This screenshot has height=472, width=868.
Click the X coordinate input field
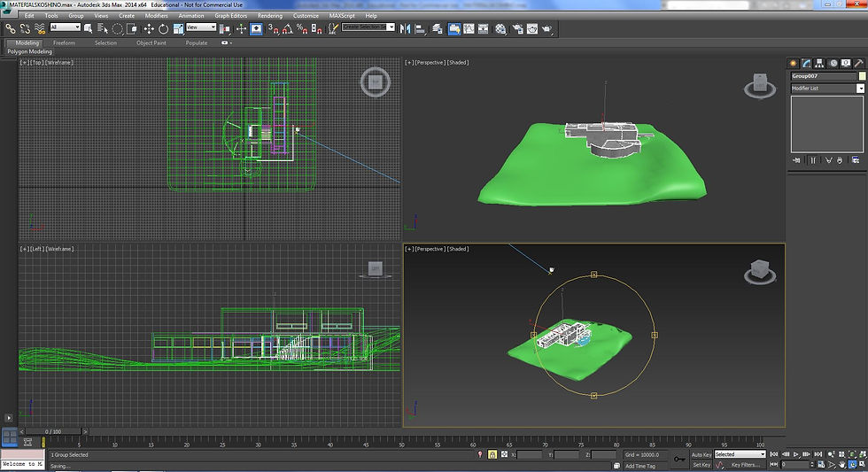[530, 454]
